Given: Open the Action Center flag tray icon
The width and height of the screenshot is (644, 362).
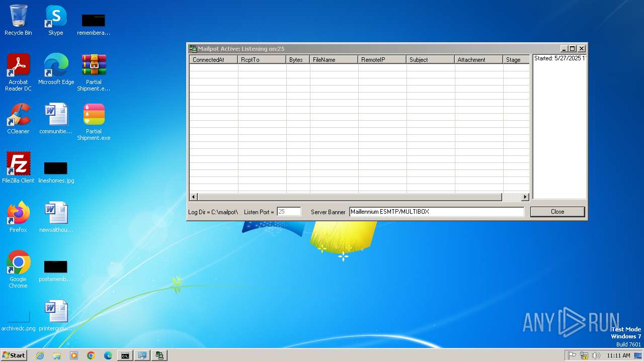Looking at the screenshot, I should tap(572, 355).
